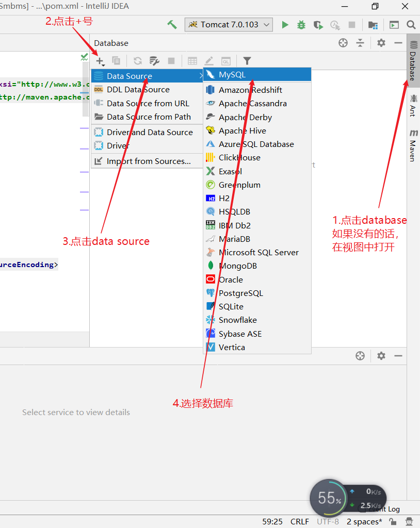This screenshot has height=528, width=420.
Task: Click the Refresh icon in the Database toolbar
Action: pos(138,61)
